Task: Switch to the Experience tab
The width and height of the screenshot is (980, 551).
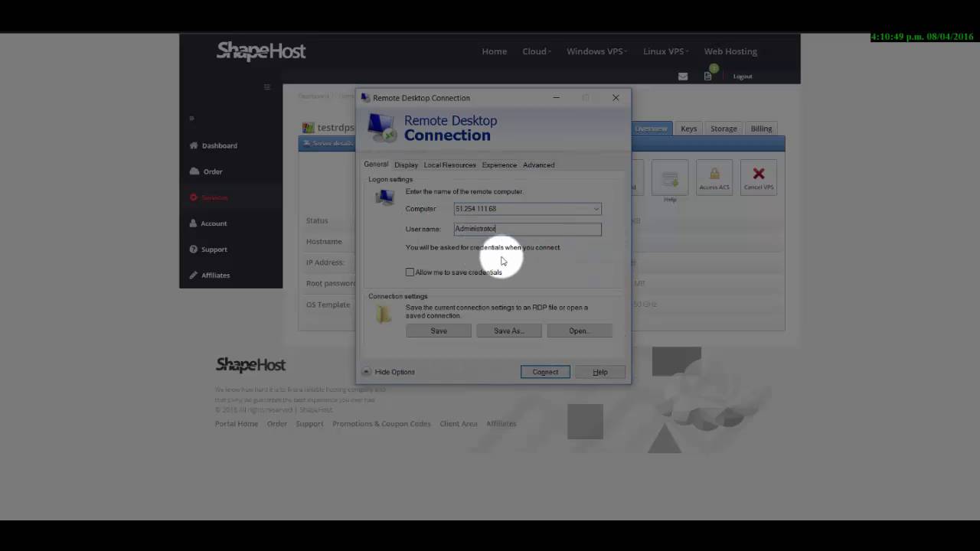Action: (499, 165)
